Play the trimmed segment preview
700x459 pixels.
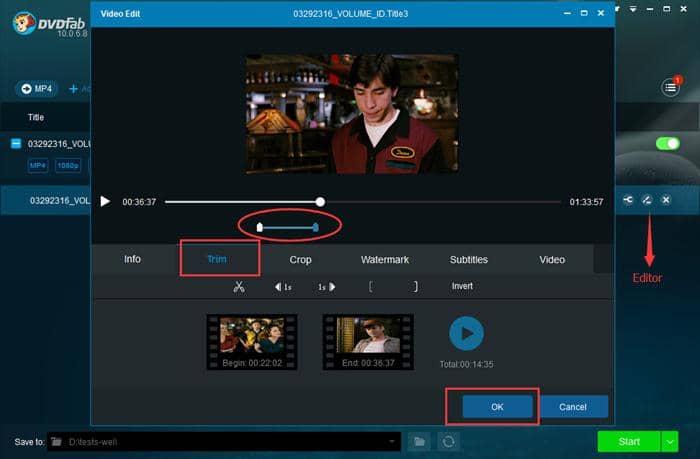pos(466,334)
